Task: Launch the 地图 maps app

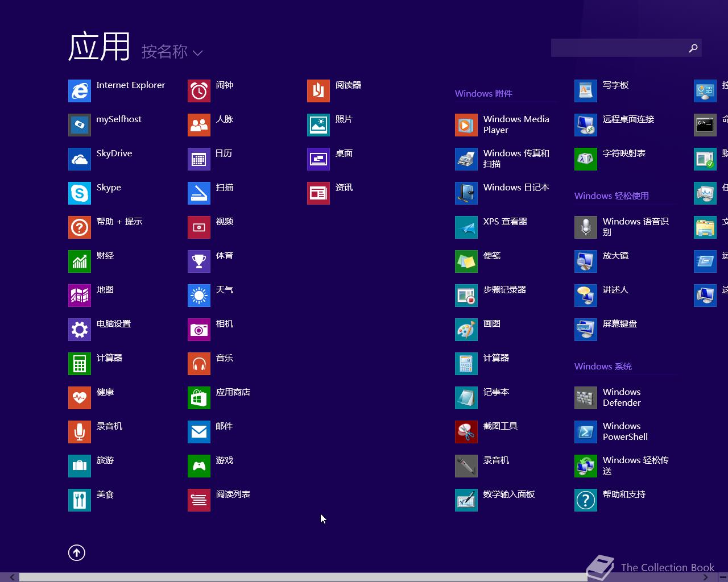Action: tap(80, 296)
